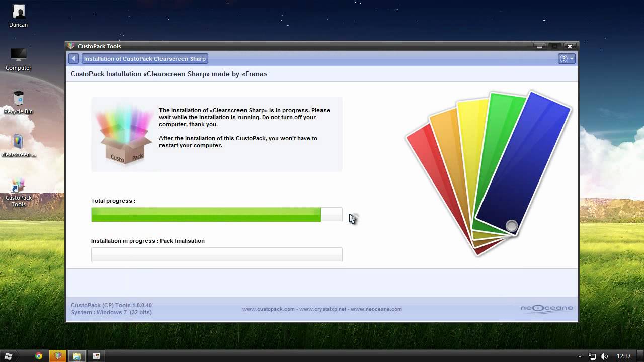Click the CustoPack Tools title bar icon

click(x=71, y=46)
